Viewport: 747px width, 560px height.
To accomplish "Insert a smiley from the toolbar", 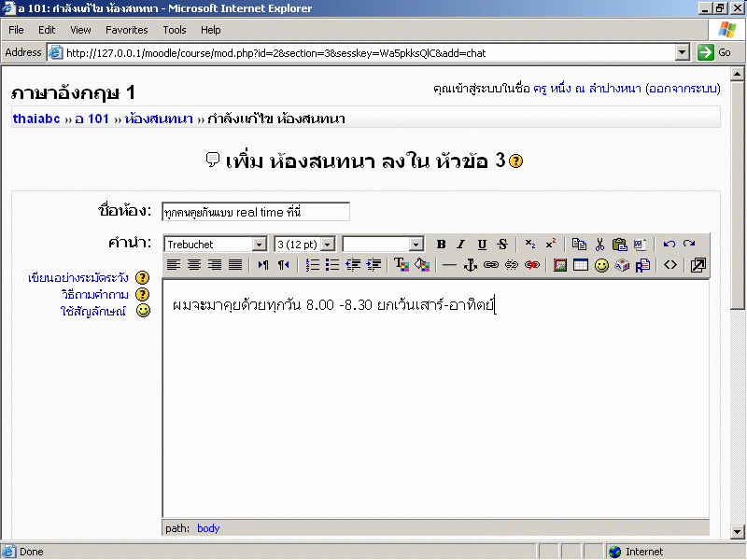I will [x=601, y=265].
